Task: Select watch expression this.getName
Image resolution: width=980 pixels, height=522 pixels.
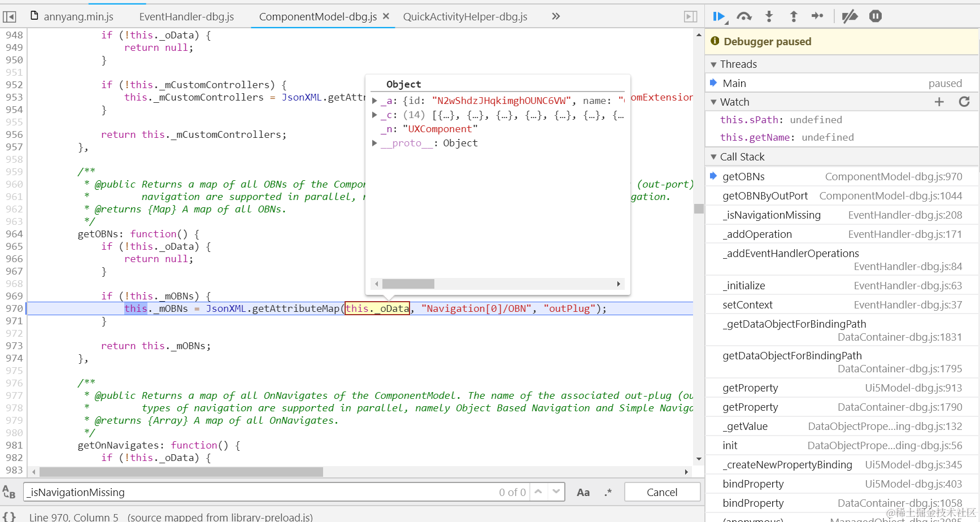Action: (842, 137)
